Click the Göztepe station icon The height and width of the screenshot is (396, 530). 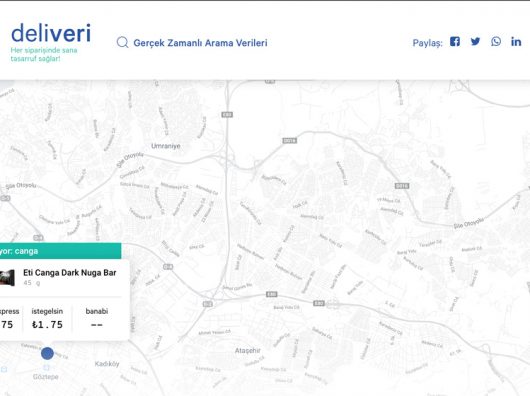(x=46, y=368)
